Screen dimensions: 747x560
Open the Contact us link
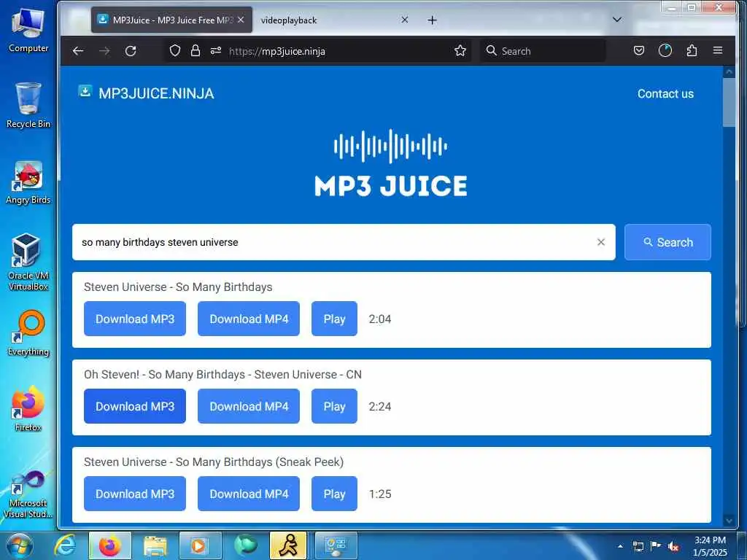pos(665,93)
